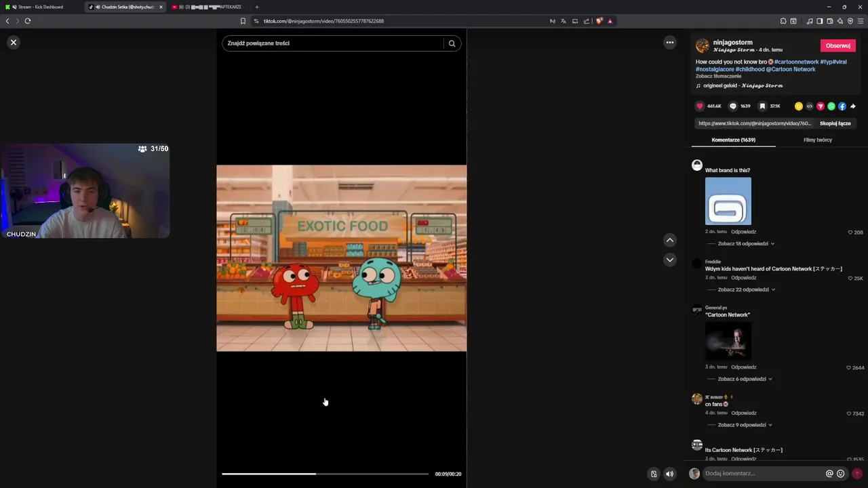Click the browser address bar URL
This screenshot has width=868, height=488.
(323, 21)
